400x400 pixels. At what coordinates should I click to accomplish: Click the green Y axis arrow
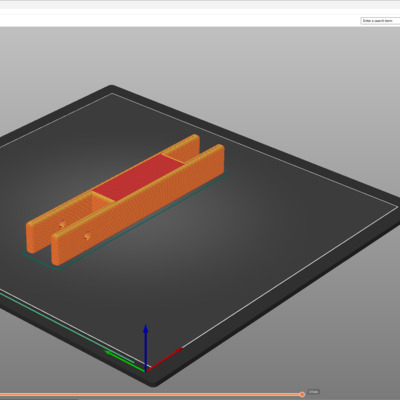(125, 361)
